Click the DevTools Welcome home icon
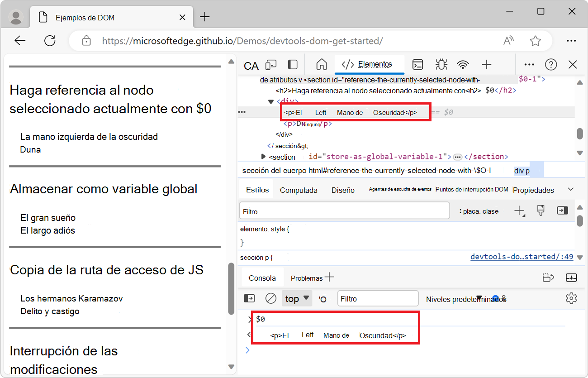 (322, 65)
